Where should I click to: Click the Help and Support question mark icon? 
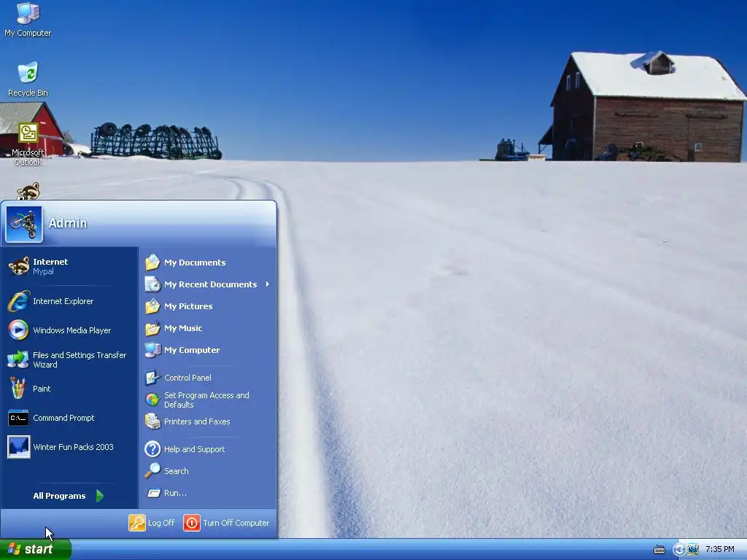pyautogui.click(x=152, y=449)
